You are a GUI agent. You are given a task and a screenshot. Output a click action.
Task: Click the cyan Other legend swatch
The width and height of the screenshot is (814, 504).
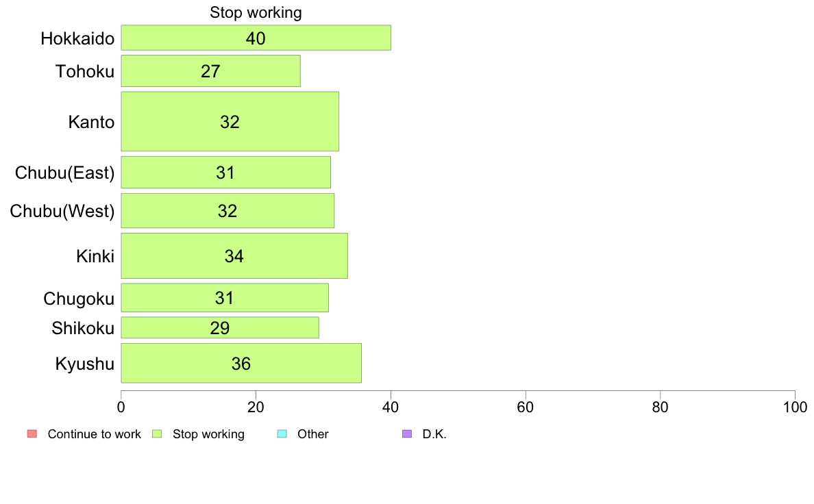[282, 434]
